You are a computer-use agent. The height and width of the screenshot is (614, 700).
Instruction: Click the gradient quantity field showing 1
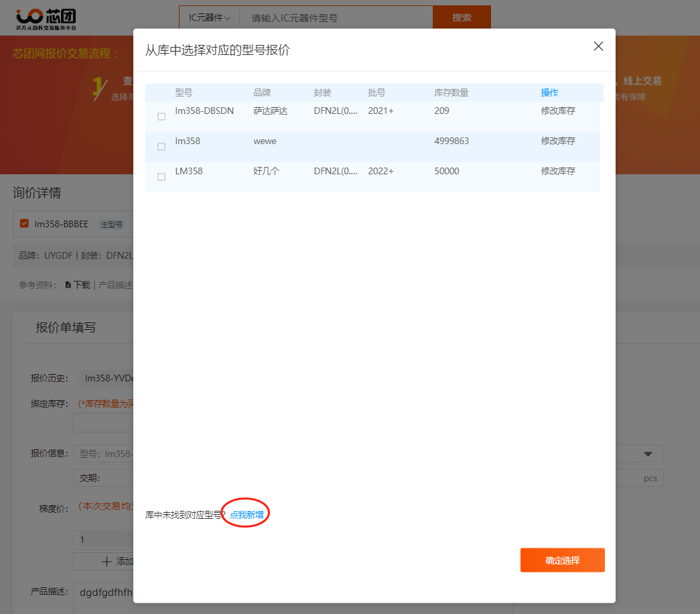pos(103,540)
